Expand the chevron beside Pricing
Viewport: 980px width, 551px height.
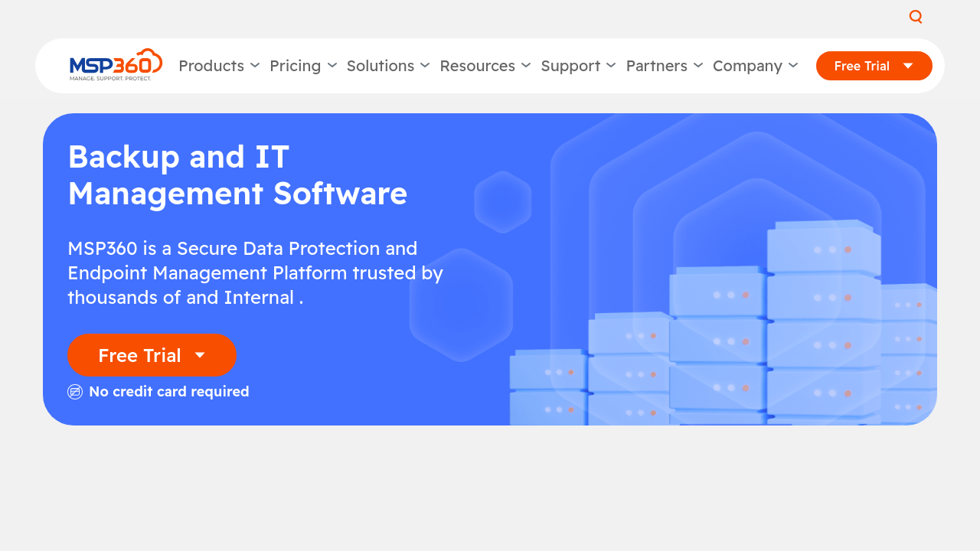332,66
